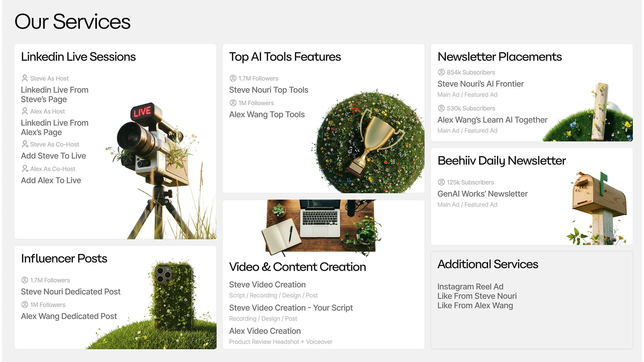Click the "Linkedin Live Sessions" heading
Screen dimensions: 644x362
click(x=78, y=57)
